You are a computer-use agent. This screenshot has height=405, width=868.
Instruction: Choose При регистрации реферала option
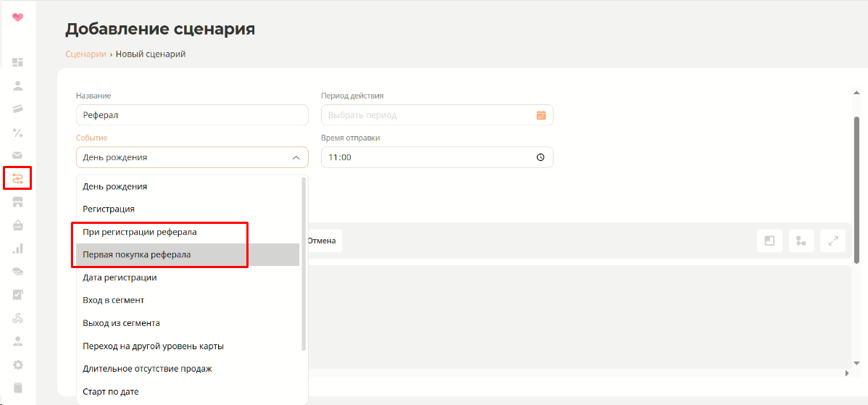[x=188, y=232]
